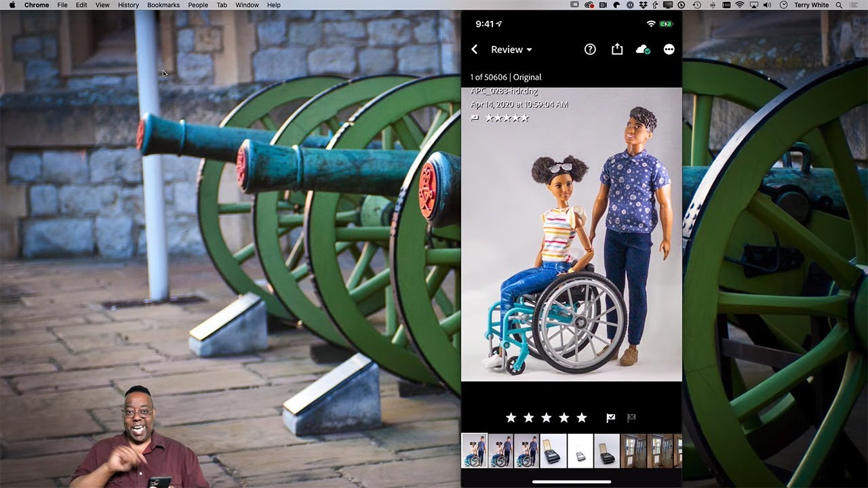The width and height of the screenshot is (868, 488).
Task: Select the first black device thumbnail
Action: 553,451
